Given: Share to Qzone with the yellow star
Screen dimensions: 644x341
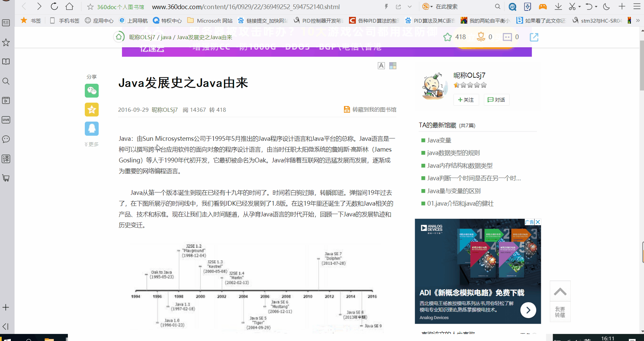Looking at the screenshot, I should pyautogui.click(x=92, y=110).
